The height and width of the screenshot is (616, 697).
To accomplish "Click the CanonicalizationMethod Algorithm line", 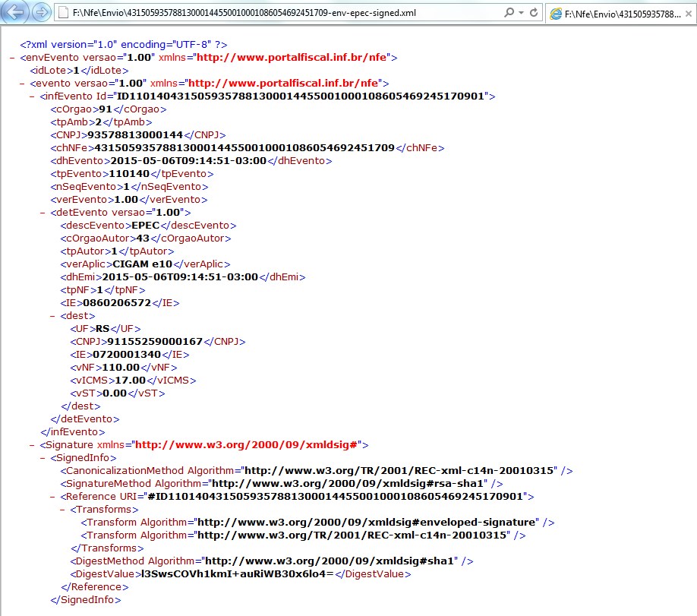I will (x=317, y=470).
